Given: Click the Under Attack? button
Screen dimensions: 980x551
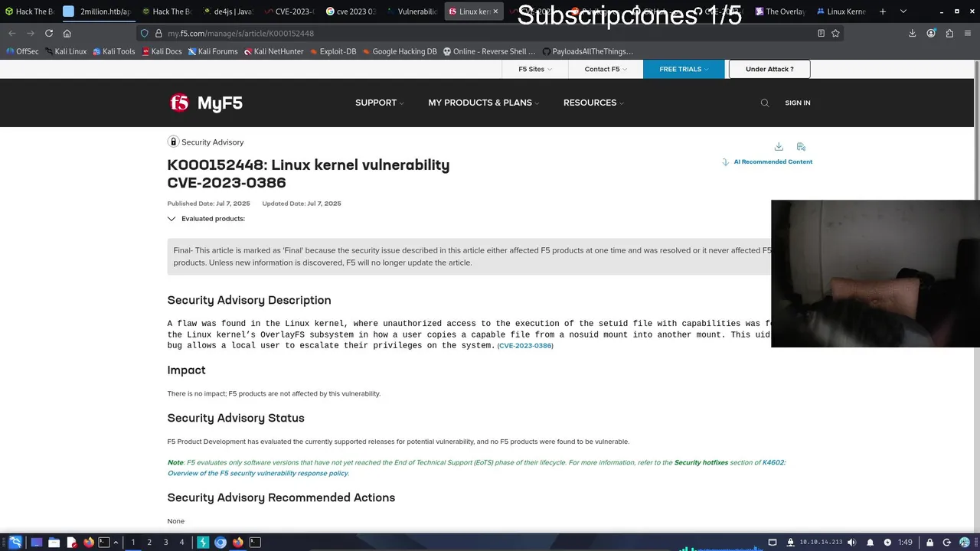Looking at the screenshot, I should point(769,69).
